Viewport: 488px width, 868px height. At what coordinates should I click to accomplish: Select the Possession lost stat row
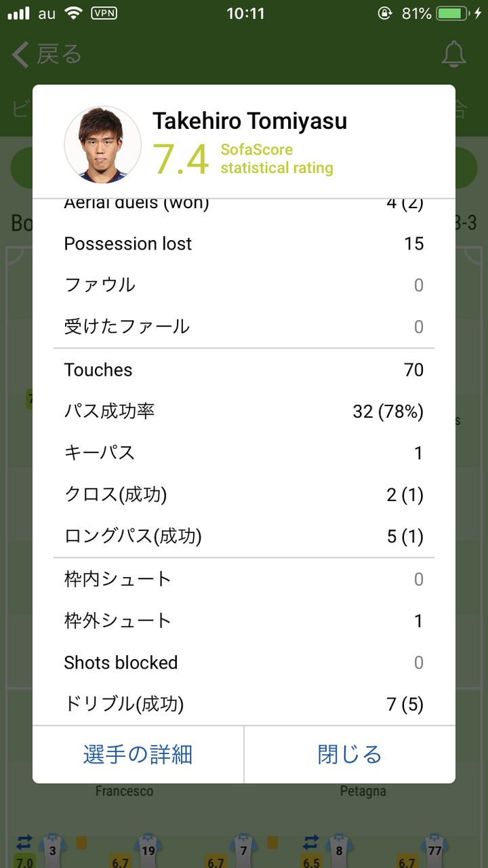point(244,244)
